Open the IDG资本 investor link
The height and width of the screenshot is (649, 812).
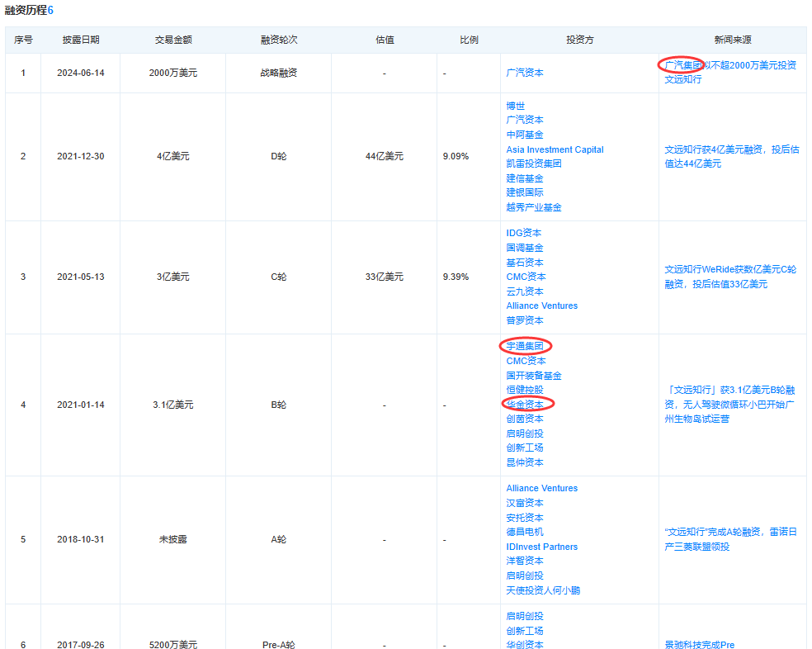click(523, 234)
